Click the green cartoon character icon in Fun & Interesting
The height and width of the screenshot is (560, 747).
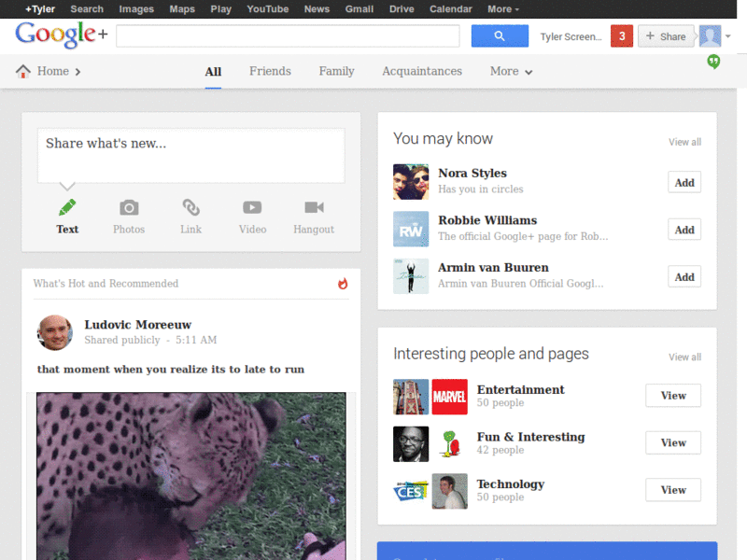449,444
